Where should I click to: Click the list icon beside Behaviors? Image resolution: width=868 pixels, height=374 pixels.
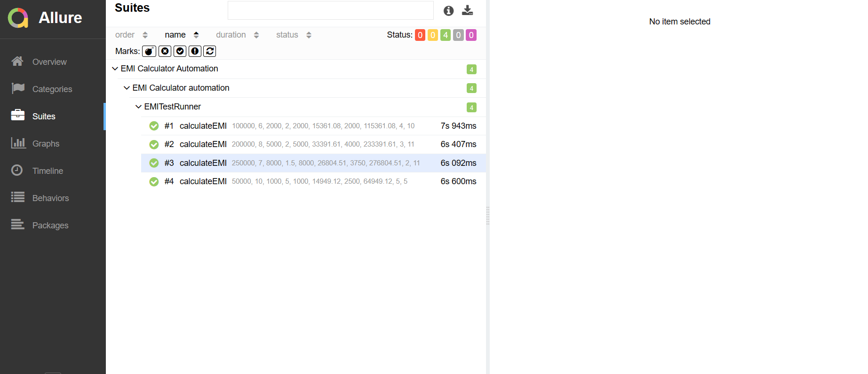tap(18, 197)
